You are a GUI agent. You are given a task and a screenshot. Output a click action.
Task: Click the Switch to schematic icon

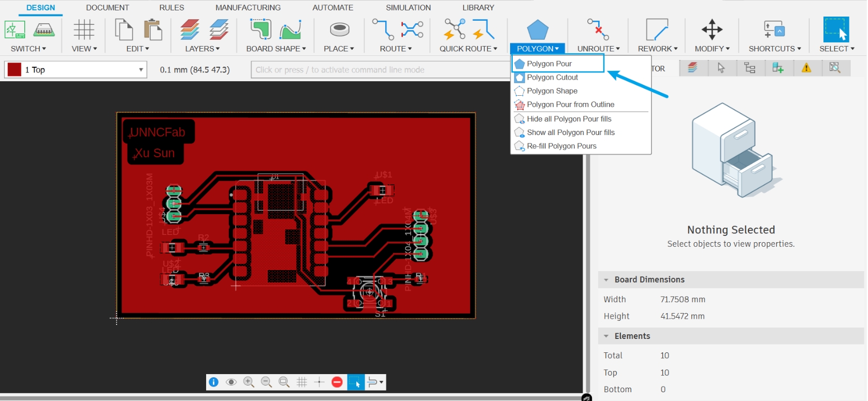[15, 30]
